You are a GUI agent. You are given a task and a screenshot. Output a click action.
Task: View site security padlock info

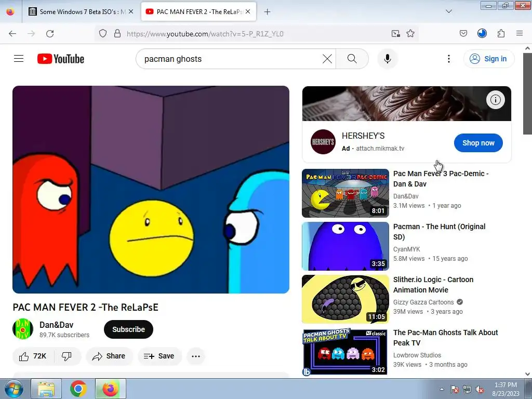[x=117, y=34]
